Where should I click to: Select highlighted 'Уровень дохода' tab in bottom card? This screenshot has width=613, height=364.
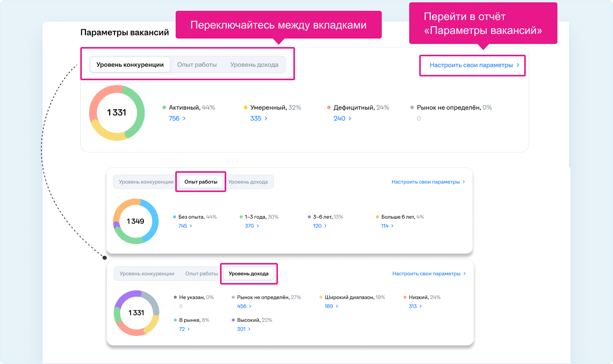click(x=249, y=274)
